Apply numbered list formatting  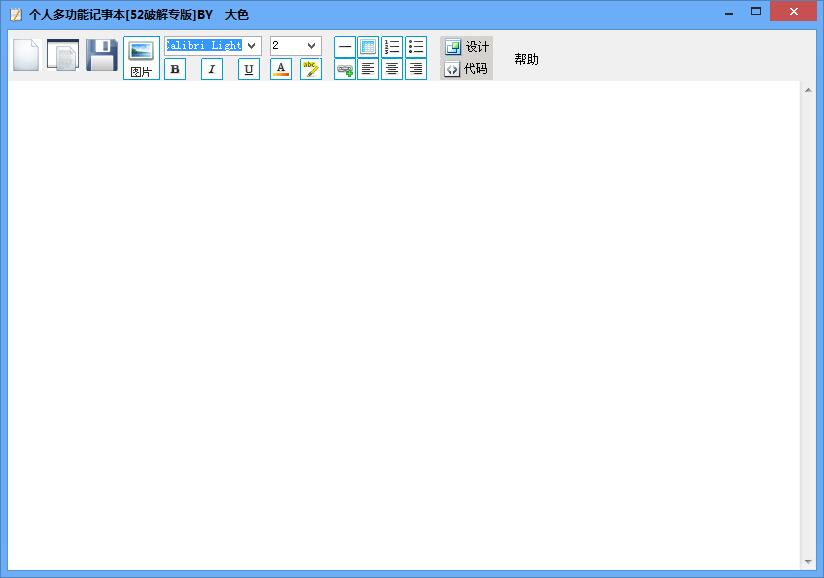pos(392,47)
